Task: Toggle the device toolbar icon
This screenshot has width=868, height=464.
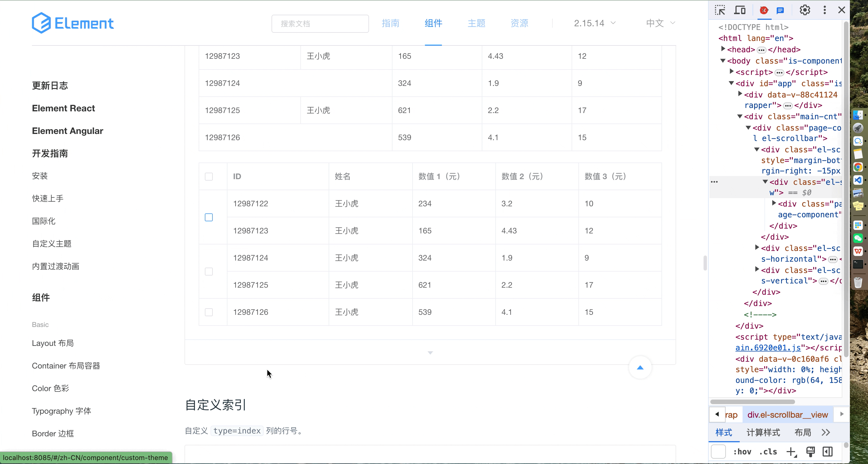Action: click(x=740, y=10)
